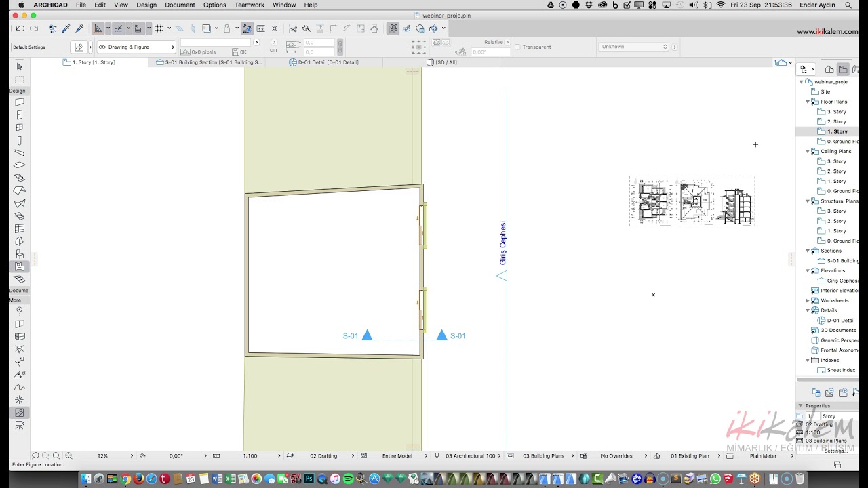Click the placed drawings thumbnail on canvas
868x488 pixels.
click(x=692, y=201)
